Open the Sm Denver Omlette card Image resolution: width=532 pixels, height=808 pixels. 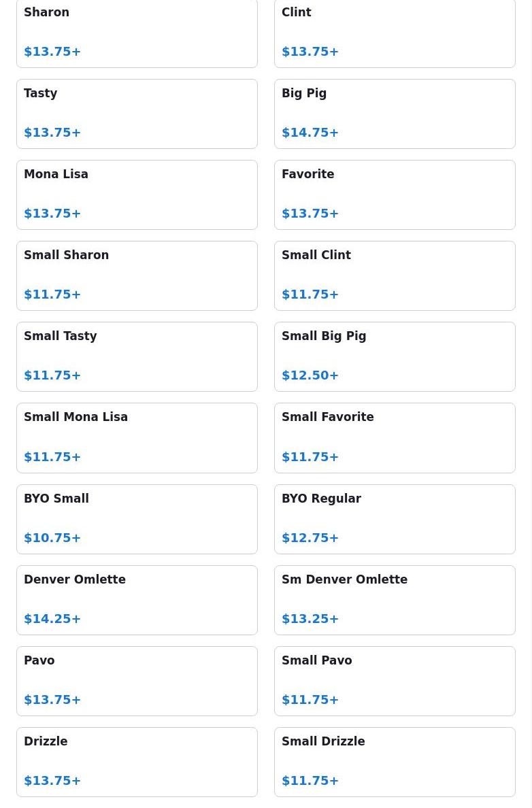(x=395, y=600)
